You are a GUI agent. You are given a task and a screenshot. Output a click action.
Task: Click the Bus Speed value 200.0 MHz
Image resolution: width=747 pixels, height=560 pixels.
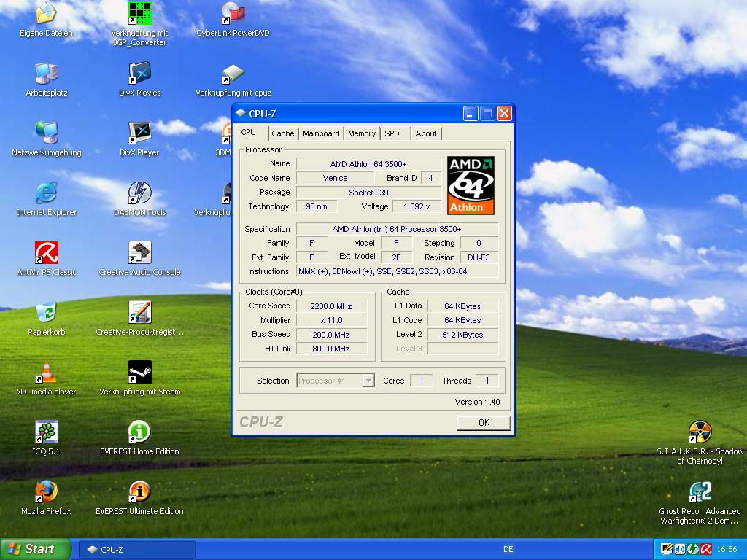(332, 334)
